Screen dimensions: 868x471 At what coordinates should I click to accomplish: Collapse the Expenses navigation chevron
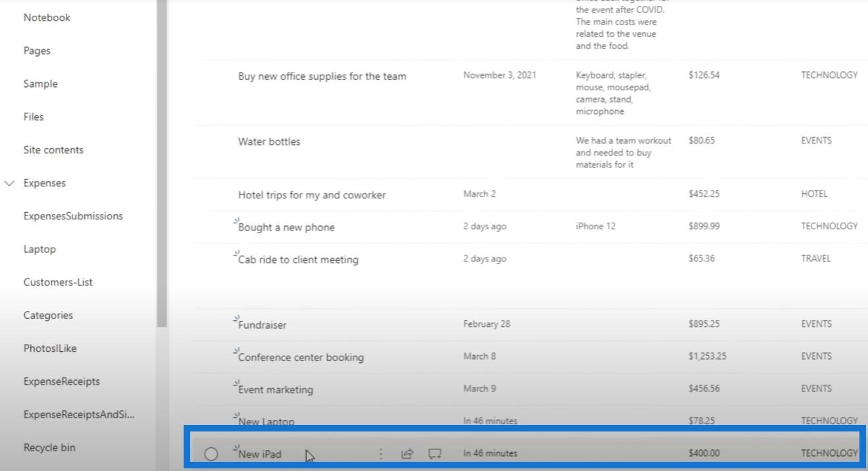click(x=9, y=183)
